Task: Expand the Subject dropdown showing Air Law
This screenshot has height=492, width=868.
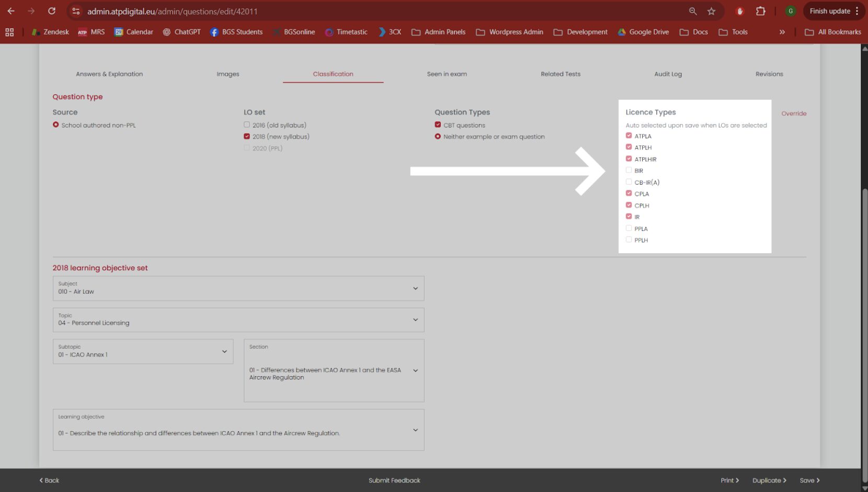Action: (x=238, y=288)
